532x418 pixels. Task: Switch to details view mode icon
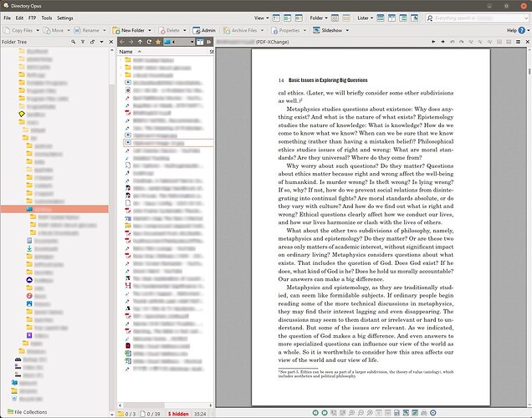pyautogui.click(x=276, y=18)
